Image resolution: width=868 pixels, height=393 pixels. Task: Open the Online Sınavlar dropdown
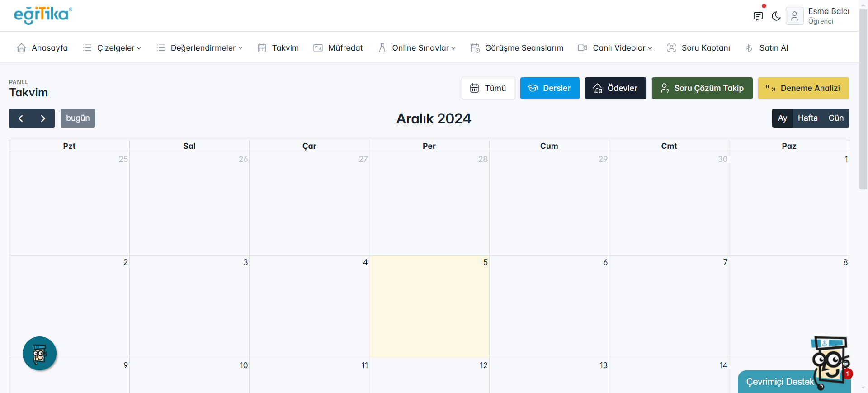pyautogui.click(x=417, y=48)
